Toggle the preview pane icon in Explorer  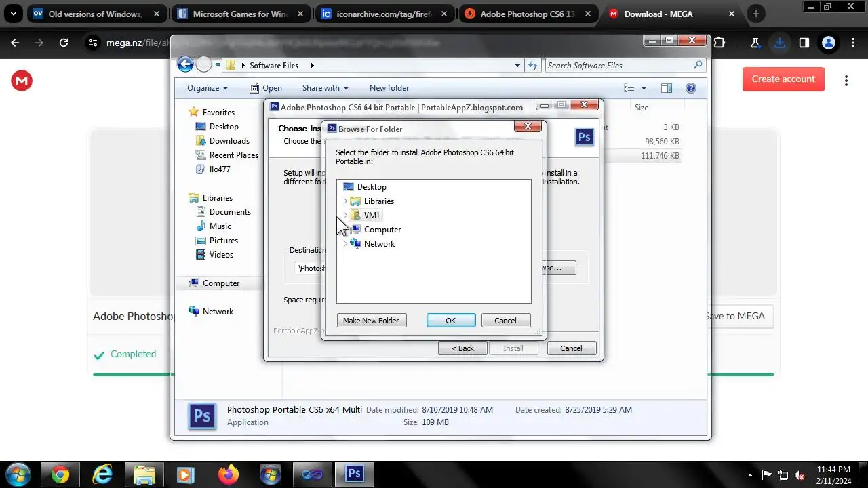pos(667,88)
